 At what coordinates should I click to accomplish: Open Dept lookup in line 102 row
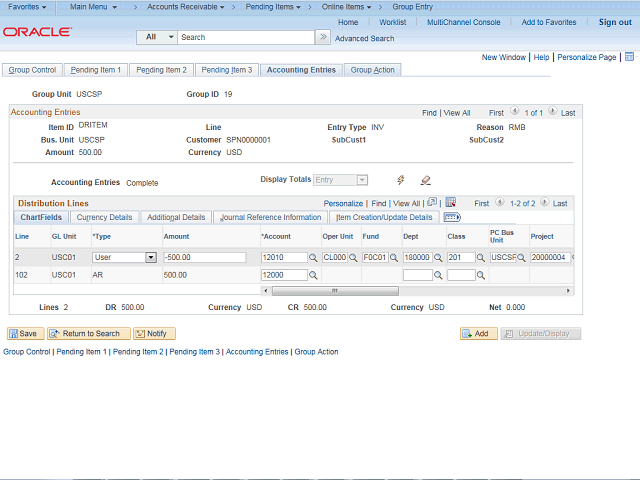(438, 276)
